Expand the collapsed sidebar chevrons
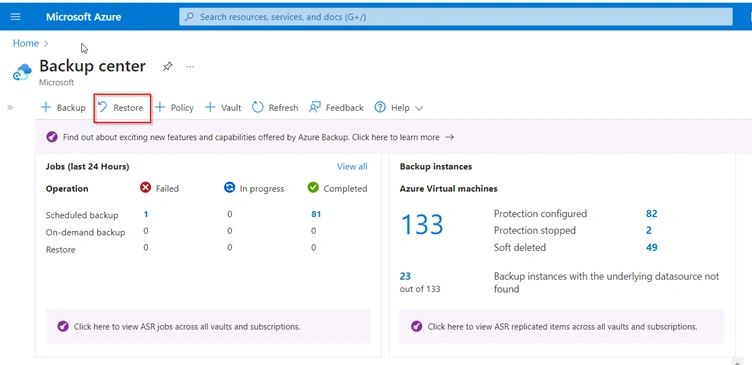 (x=10, y=107)
